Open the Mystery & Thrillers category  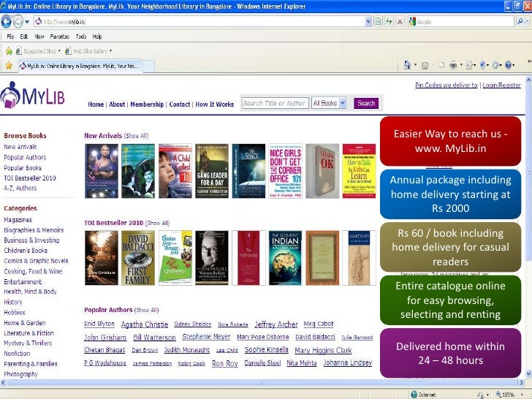click(28, 343)
